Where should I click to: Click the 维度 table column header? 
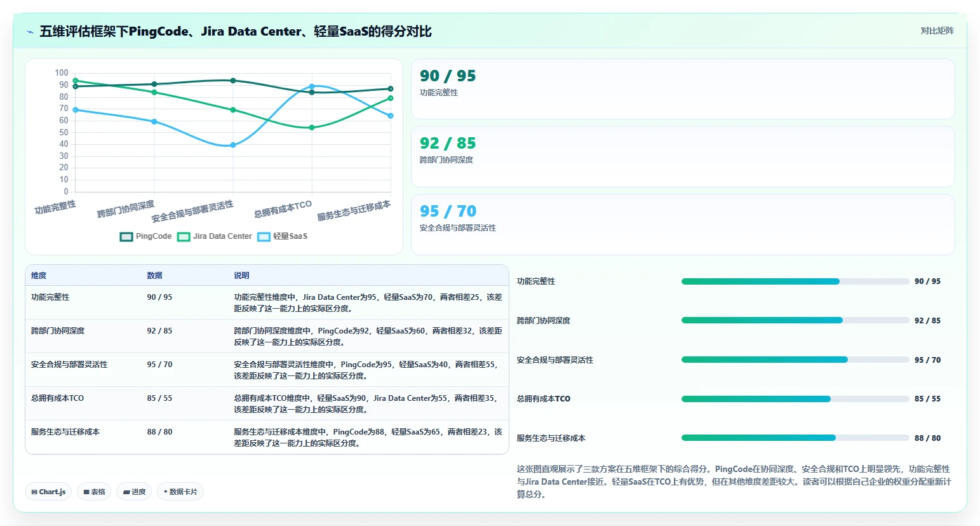(x=39, y=276)
